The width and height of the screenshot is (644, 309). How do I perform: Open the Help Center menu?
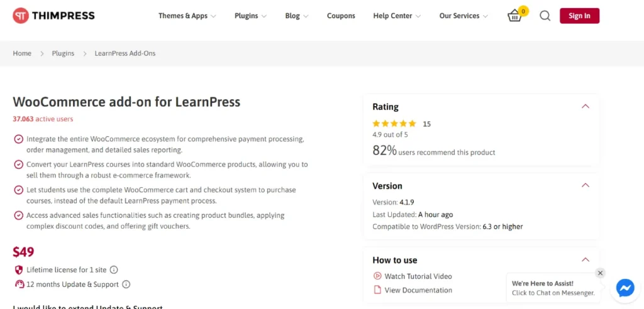[x=396, y=16]
